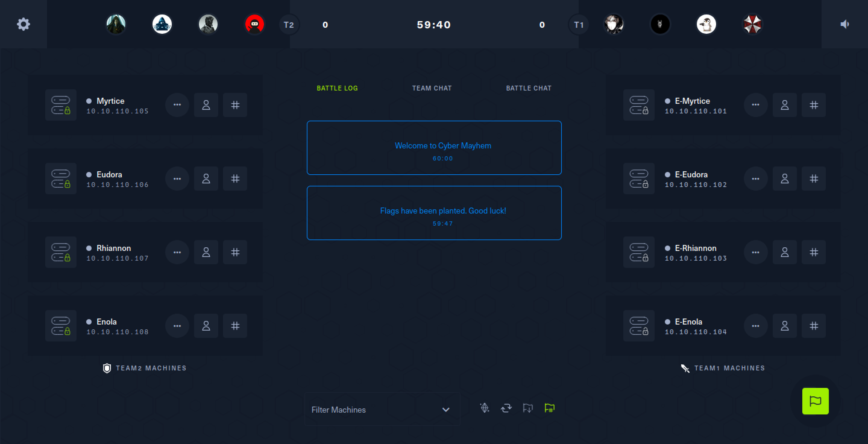Click the crossed-sword Team1 machines icon
The height and width of the screenshot is (444, 868).
(x=684, y=368)
